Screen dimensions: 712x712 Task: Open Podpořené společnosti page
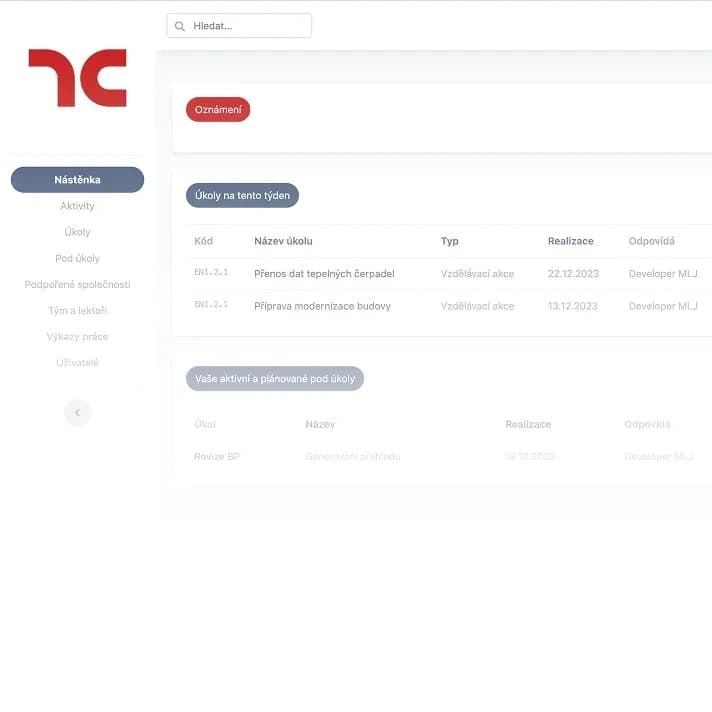point(78,284)
